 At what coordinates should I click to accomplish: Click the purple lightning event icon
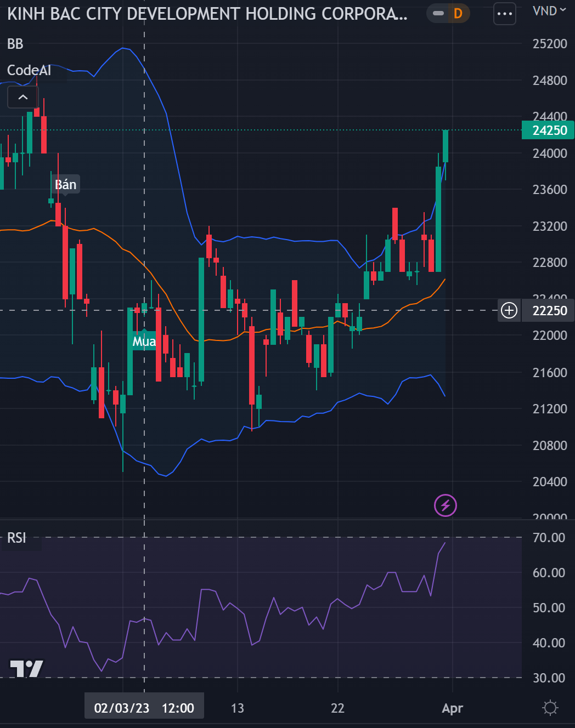[446, 505]
